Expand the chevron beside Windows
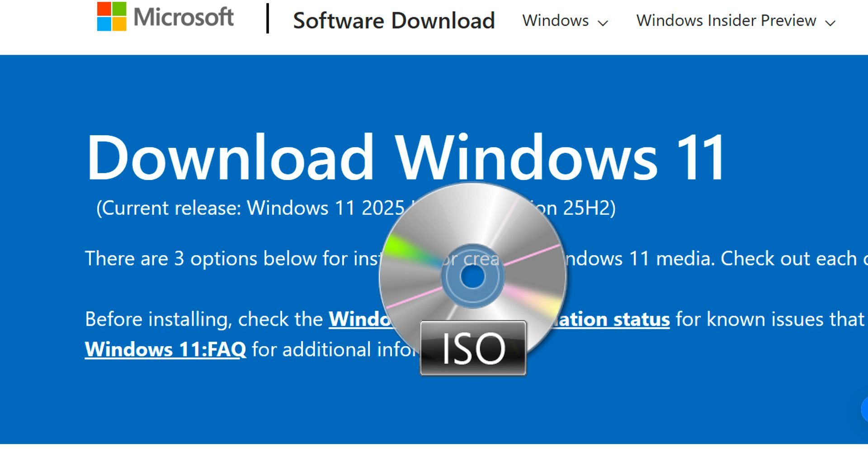 pos(603,23)
